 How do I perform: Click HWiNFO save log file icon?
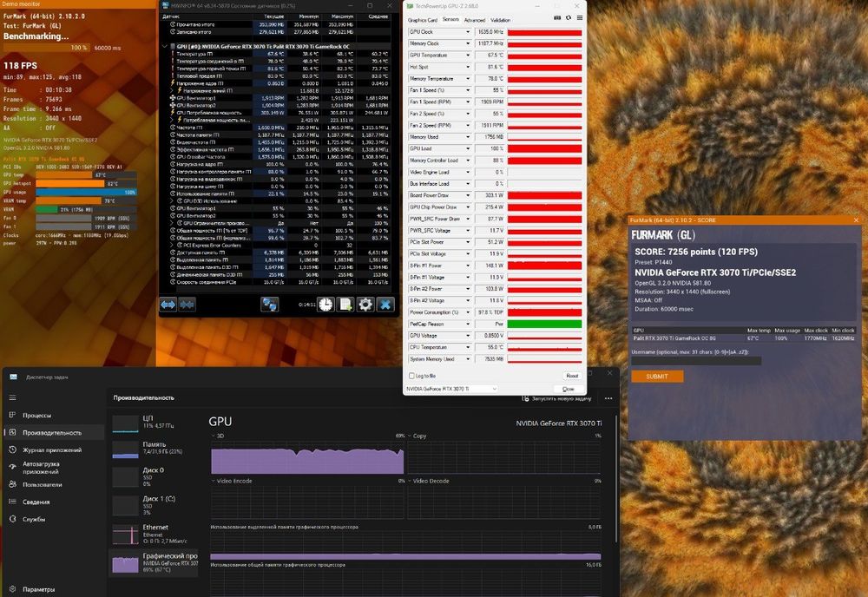[x=345, y=305]
